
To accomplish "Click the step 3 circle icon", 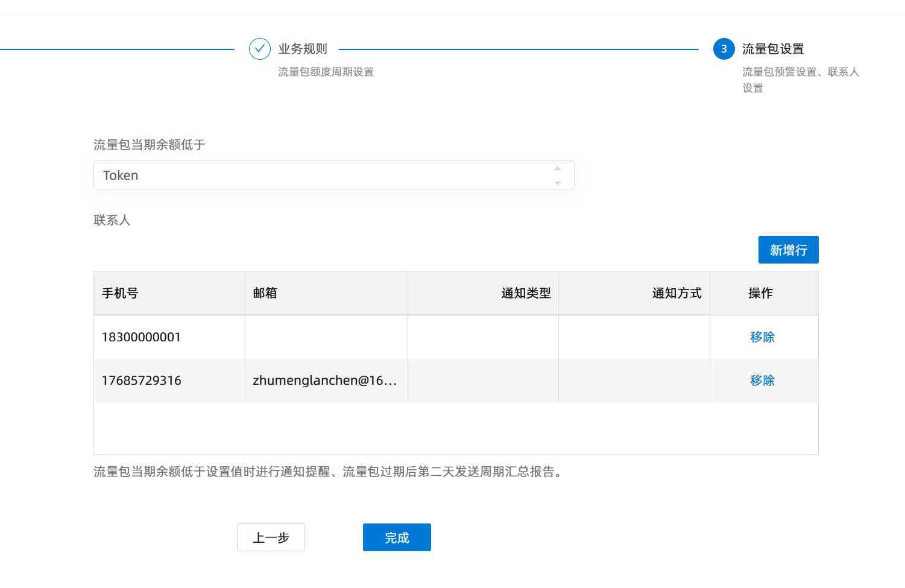I will pos(724,49).
